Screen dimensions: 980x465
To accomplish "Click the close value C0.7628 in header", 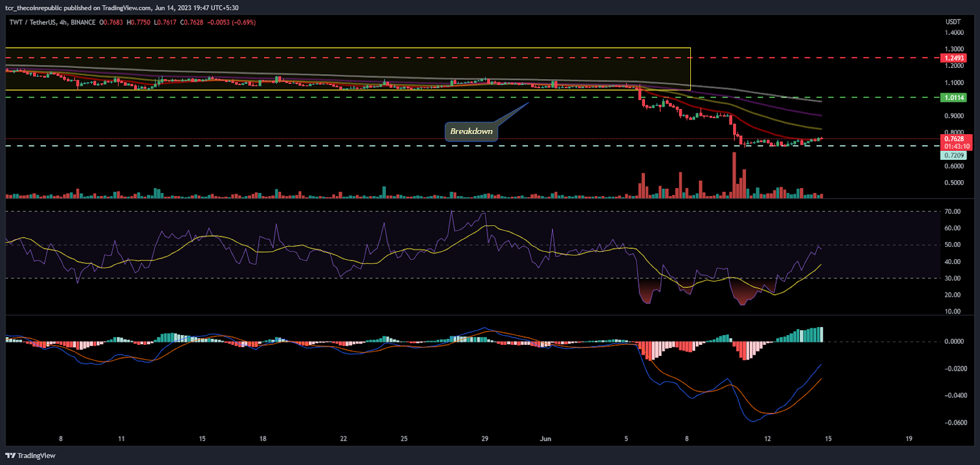I will tap(192, 22).
